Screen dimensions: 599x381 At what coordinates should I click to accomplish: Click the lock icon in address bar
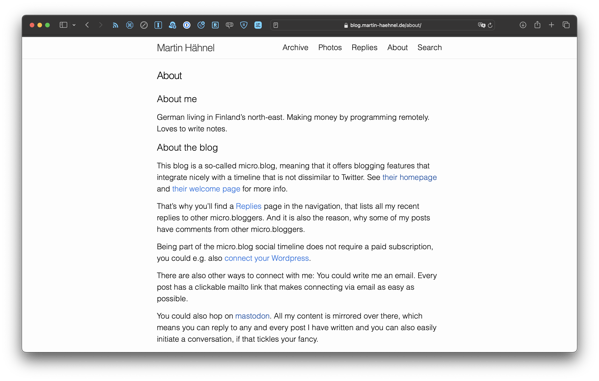click(x=346, y=25)
